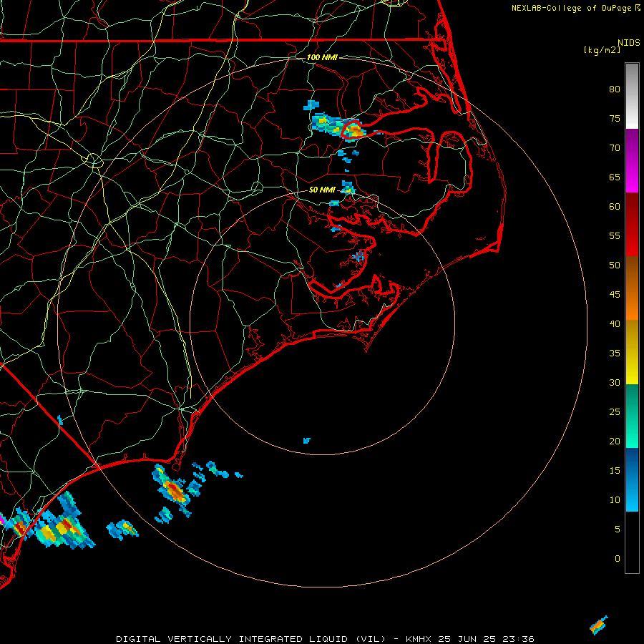Click the isolated blue echo inside 50 NMI ring offshore
The width and height of the screenshot is (644, 644).
pyautogui.click(x=307, y=441)
